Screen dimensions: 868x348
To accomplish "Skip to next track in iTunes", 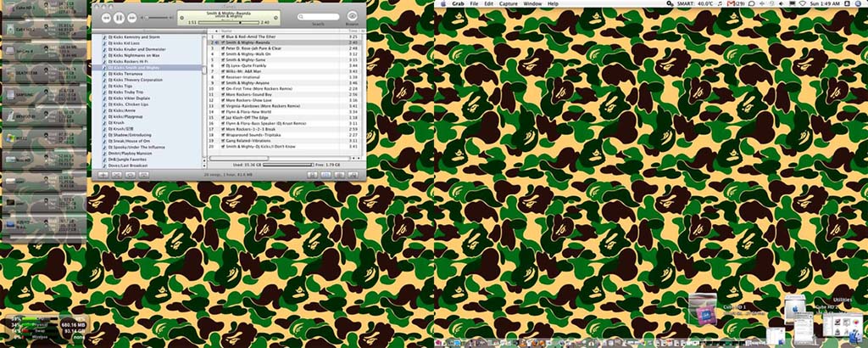I will tap(132, 18).
